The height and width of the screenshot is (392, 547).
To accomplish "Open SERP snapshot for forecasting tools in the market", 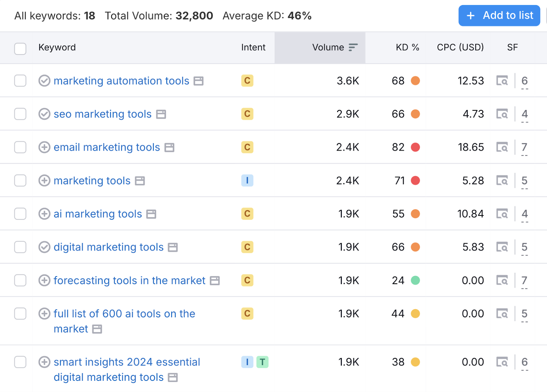I will click(x=502, y=280).
